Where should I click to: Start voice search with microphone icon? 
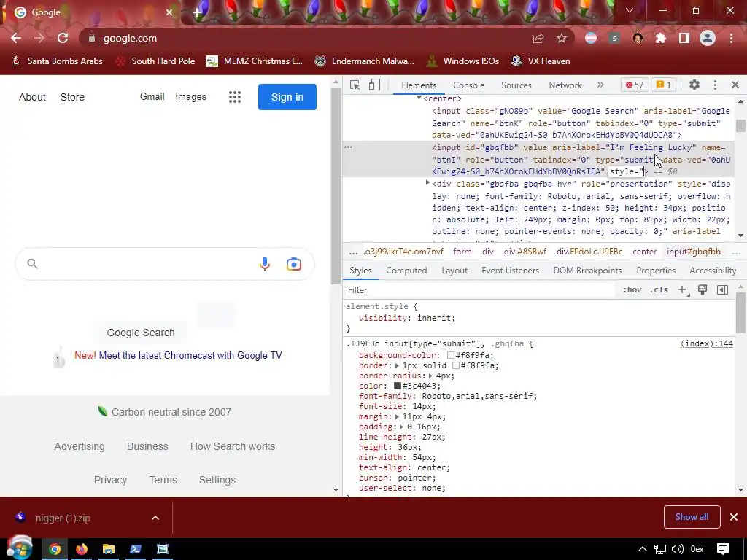(265, 264)
